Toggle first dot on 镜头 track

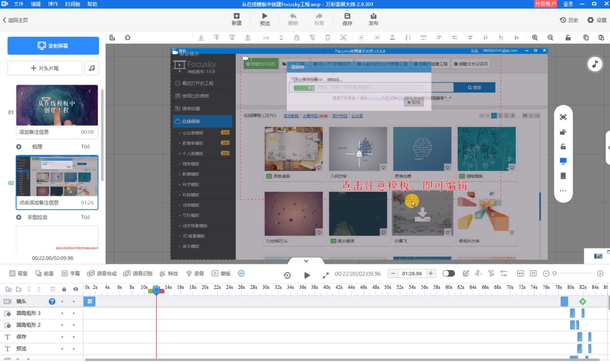62,302
